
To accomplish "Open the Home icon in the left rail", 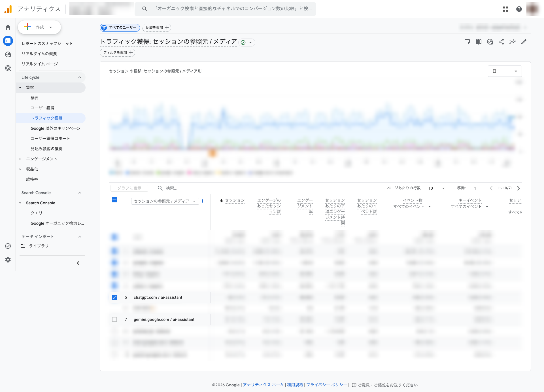I will 8,27.
